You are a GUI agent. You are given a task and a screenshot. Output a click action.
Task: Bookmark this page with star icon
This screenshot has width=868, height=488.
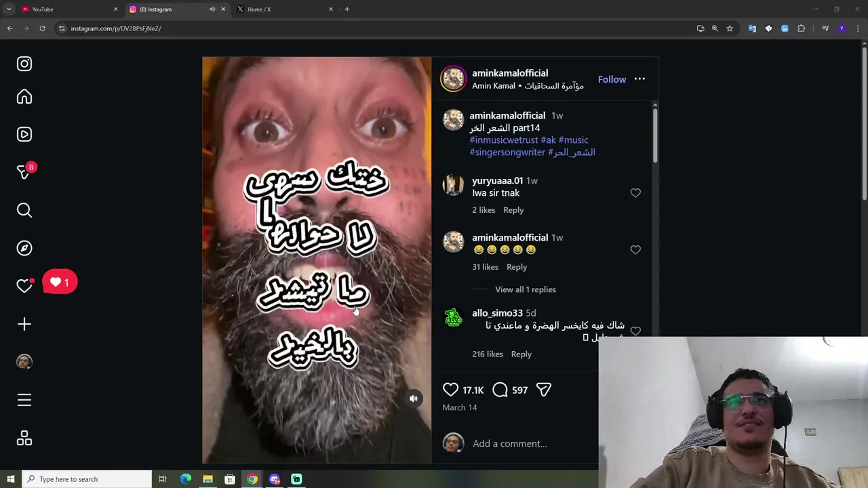(730, 28)
